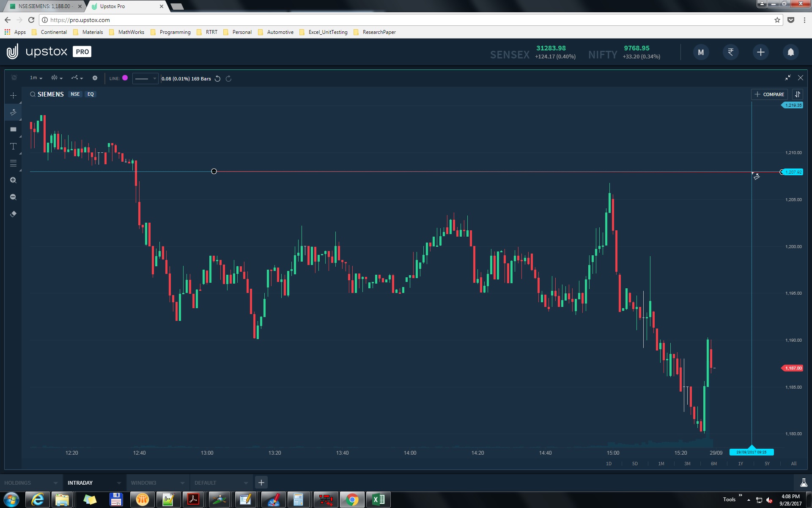
Task: Click the zoom out magnifier
Action: click(x=13, y=197)
